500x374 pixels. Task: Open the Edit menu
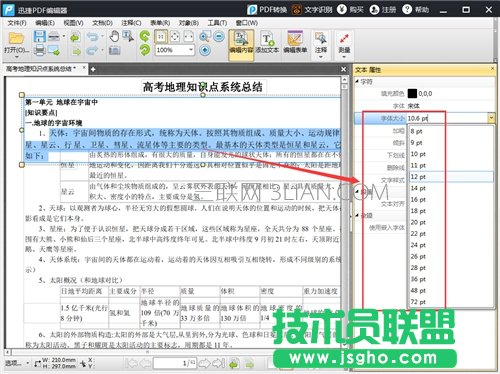pyautogui.click(x=45, y=23)
